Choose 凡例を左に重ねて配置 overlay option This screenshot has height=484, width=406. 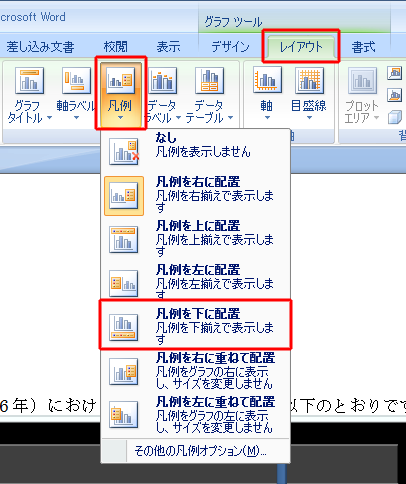point(195,415)
